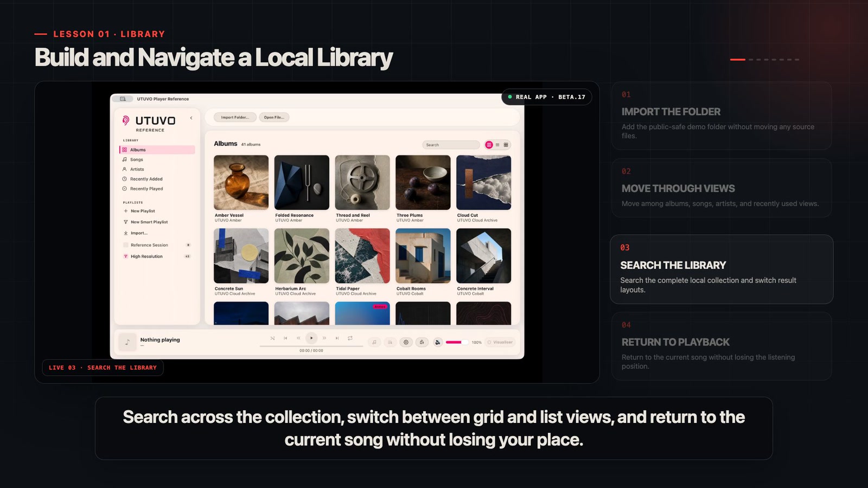Click Import… in the Playlists section
The height and width of the screenshot is (488, 868).
click(x=157, y=233)
